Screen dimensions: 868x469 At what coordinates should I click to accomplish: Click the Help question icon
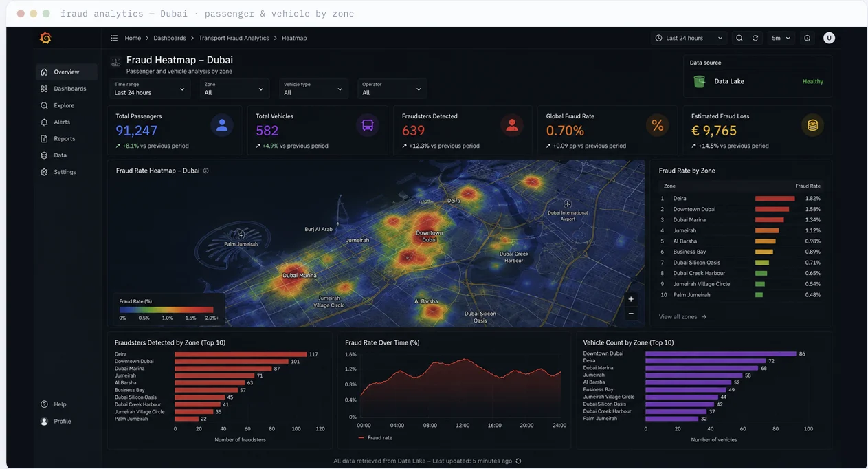(44, 404)
